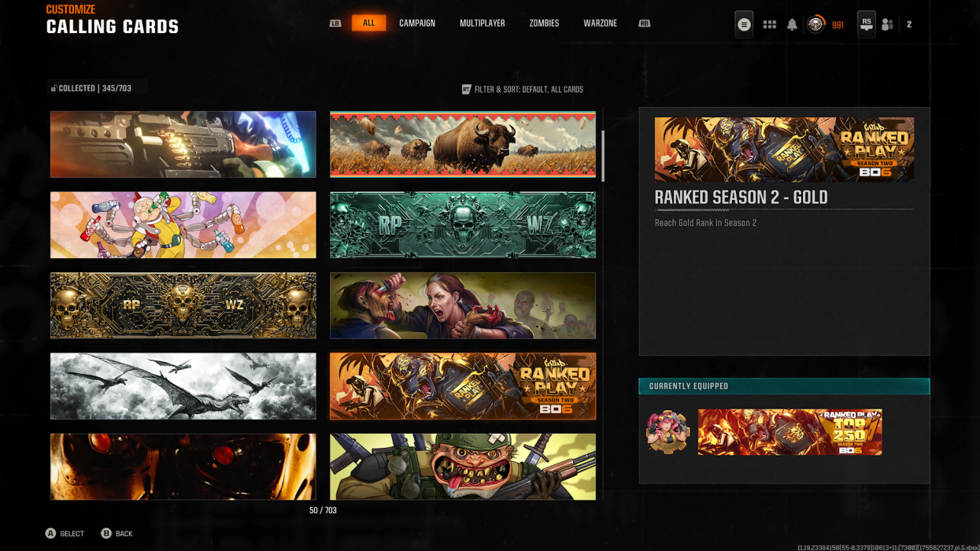Open the grid apps icon in top bar
Image resolution: width=980 pixels, height=551 pixels.
click(x=770, y=24)
